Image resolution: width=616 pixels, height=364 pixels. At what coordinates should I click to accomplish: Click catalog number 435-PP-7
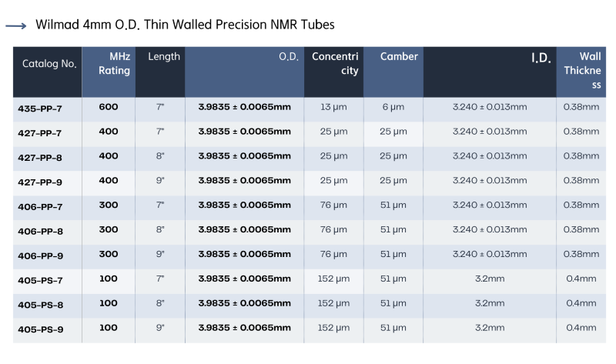(x=40, y=109)
